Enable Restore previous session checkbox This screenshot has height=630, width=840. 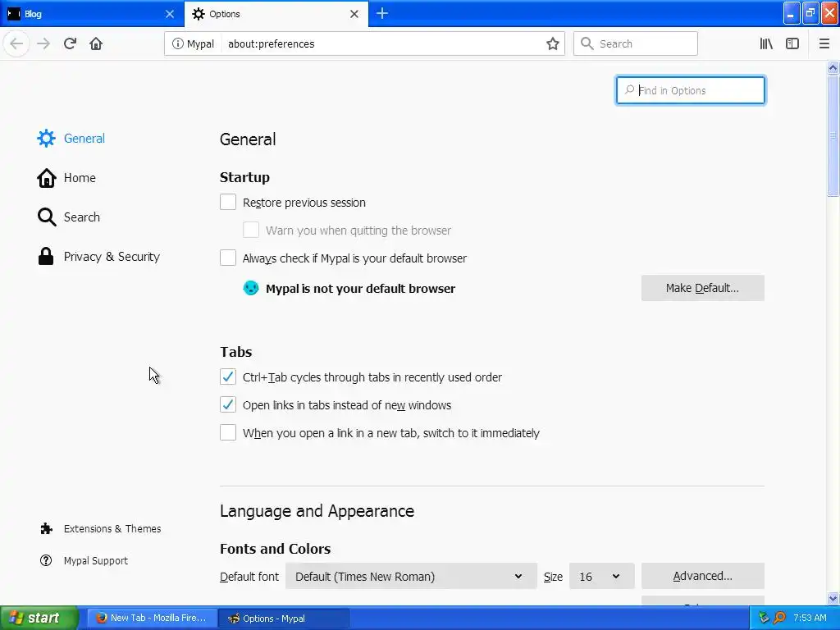coord(228,202)
